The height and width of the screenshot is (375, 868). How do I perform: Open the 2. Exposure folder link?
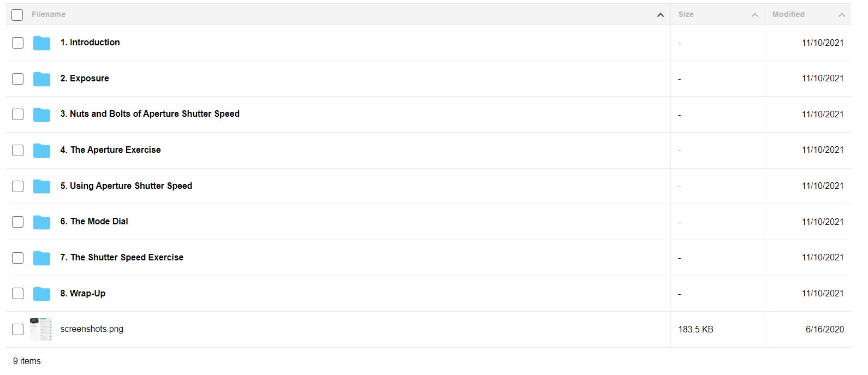[x=85, y=78]
